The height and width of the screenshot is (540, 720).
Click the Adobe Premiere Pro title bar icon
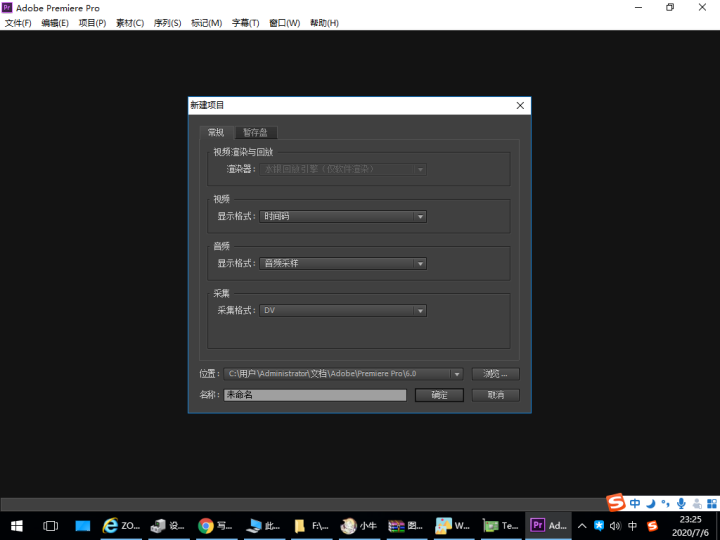(x=7, y=7)
